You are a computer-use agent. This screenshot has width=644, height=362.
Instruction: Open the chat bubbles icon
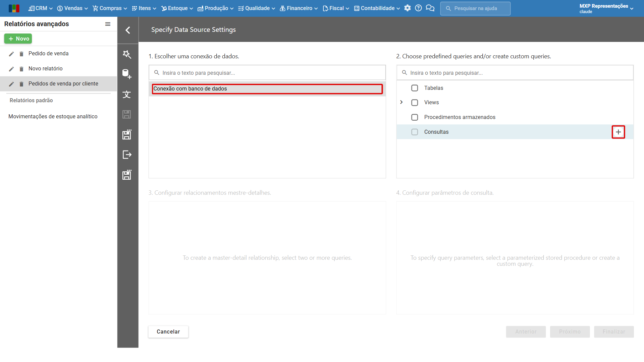point(430,8)
